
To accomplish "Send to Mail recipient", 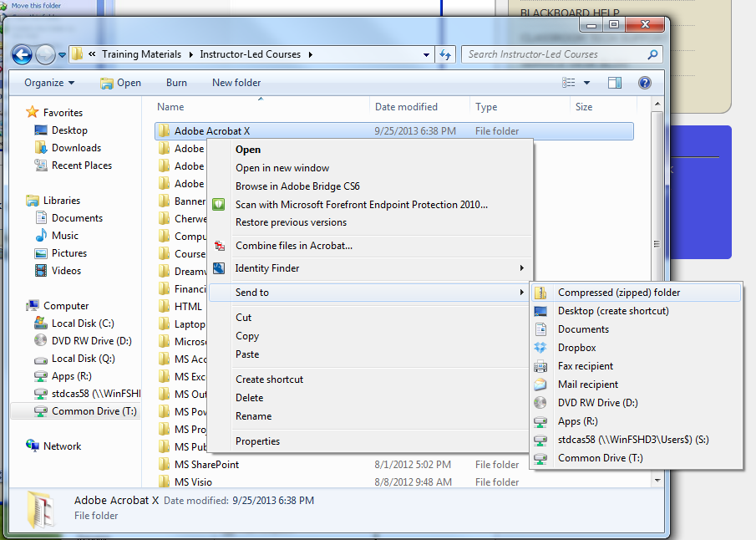I will [636, 385].
